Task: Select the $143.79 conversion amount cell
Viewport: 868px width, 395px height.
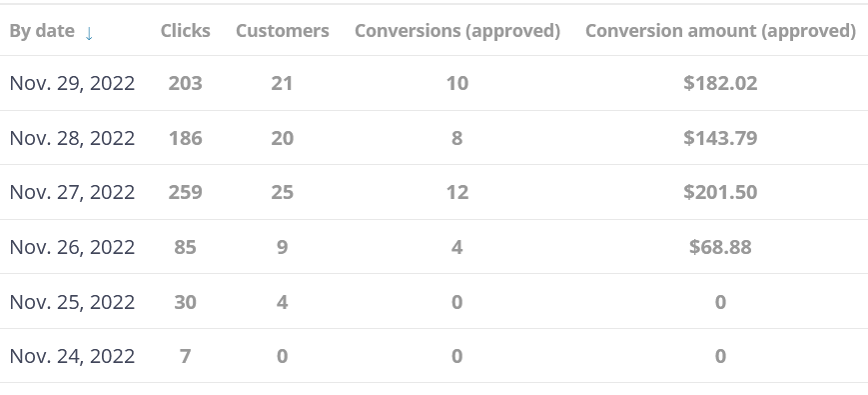Action: (x=720, y=138)
